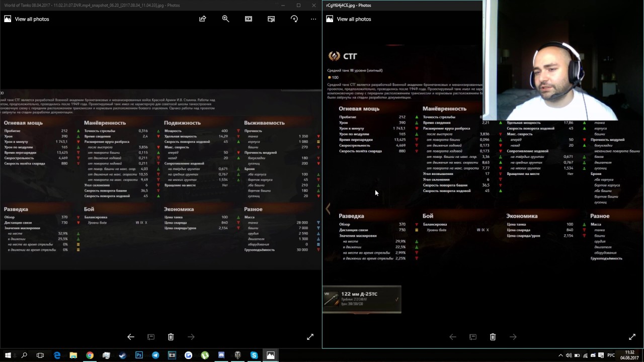Launch Microsoft Edge from taskbar
Screen dimensions: 644x362
click(x=57, y=355)
